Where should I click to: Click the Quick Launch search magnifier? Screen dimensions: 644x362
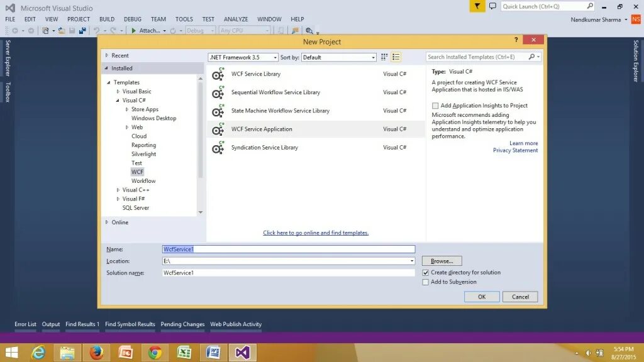[x=590, y=6]
